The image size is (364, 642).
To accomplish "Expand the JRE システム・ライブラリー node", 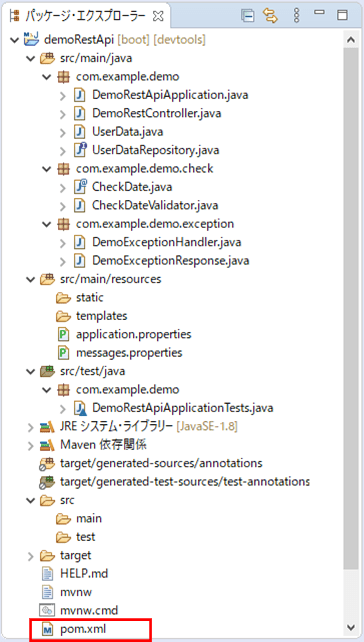I will tap(31, 427).
